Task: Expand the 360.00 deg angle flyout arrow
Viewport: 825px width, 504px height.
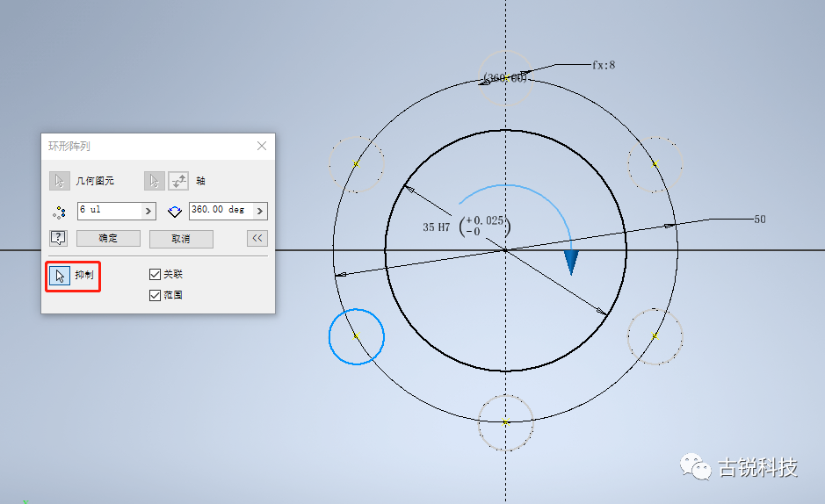Action: [260, 211]
